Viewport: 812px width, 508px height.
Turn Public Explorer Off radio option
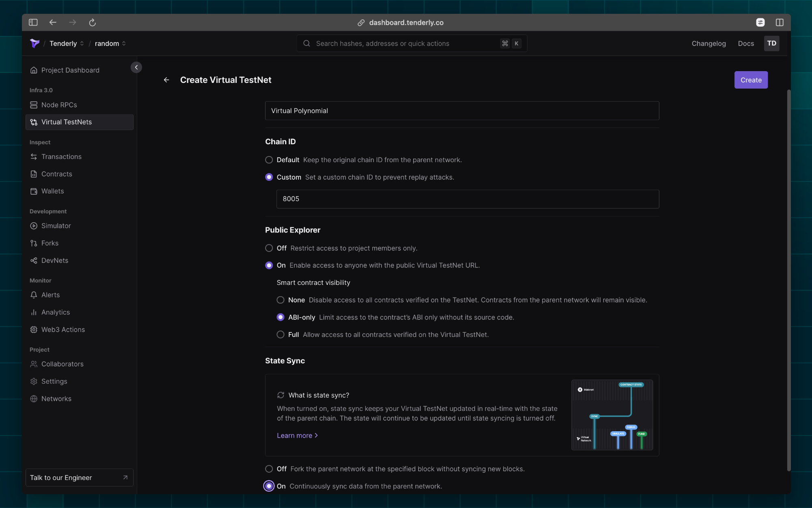pos(269,248)
